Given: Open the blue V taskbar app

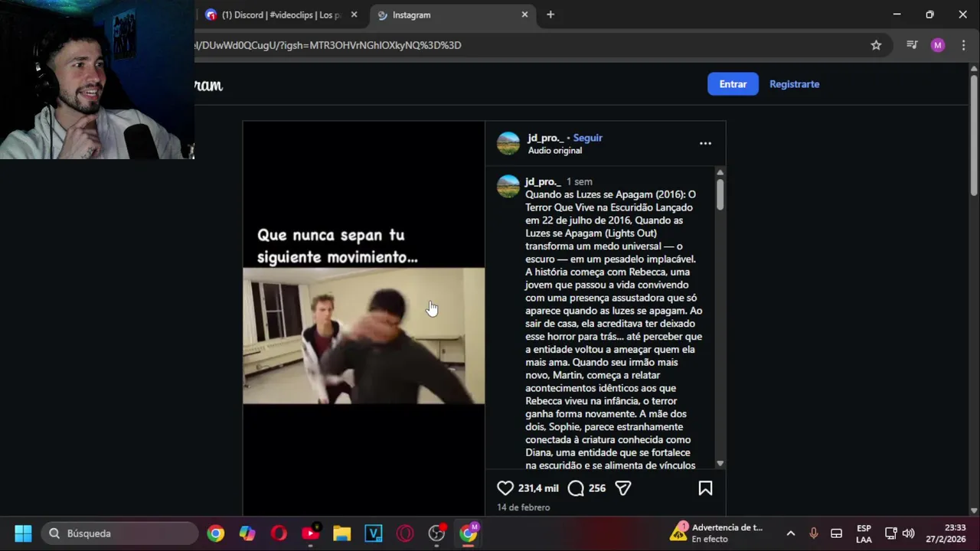Looking at the screenshot, I should 374,533.
